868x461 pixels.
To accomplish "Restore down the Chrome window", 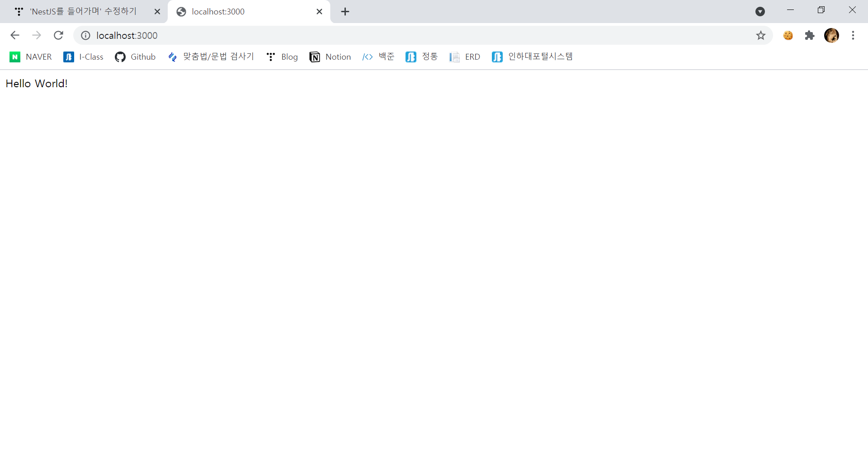I will 821,10.
